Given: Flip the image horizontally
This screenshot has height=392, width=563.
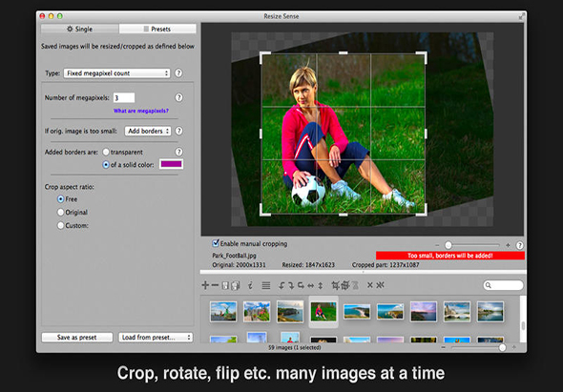Looking at the screenshot, I should (x=311, y=285).
